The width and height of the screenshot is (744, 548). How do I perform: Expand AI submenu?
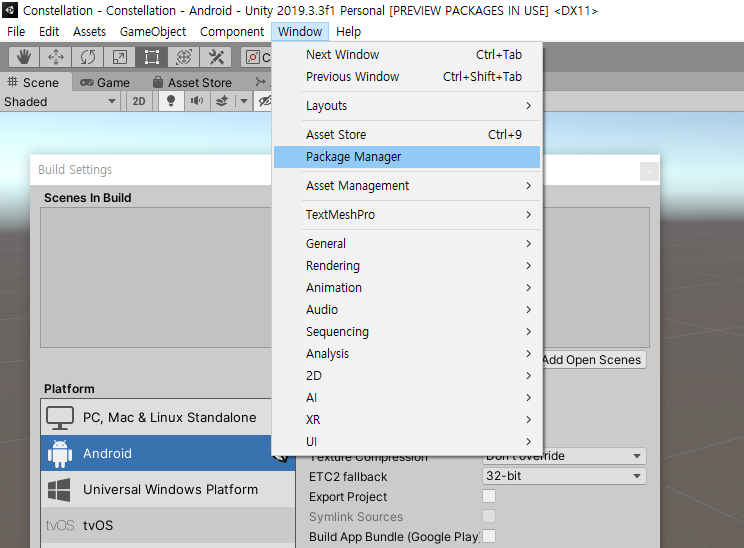pos(407,398)
